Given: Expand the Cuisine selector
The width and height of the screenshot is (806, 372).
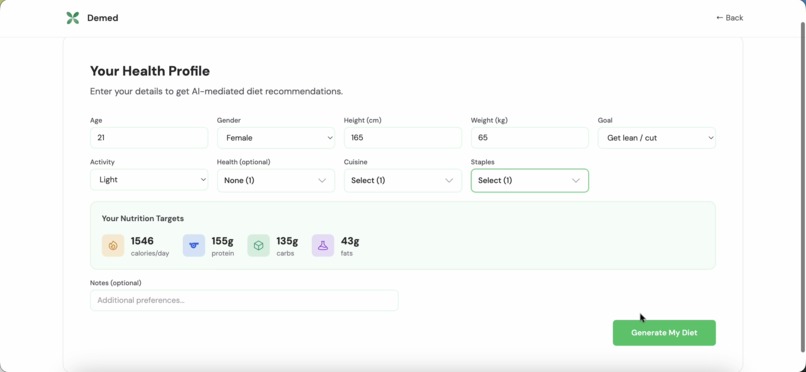Looking at the screenshot, I should 403,180.
